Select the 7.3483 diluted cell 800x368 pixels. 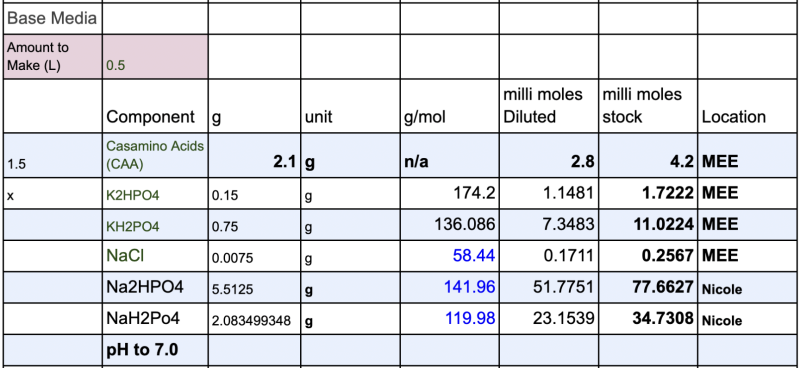[548, 225]
